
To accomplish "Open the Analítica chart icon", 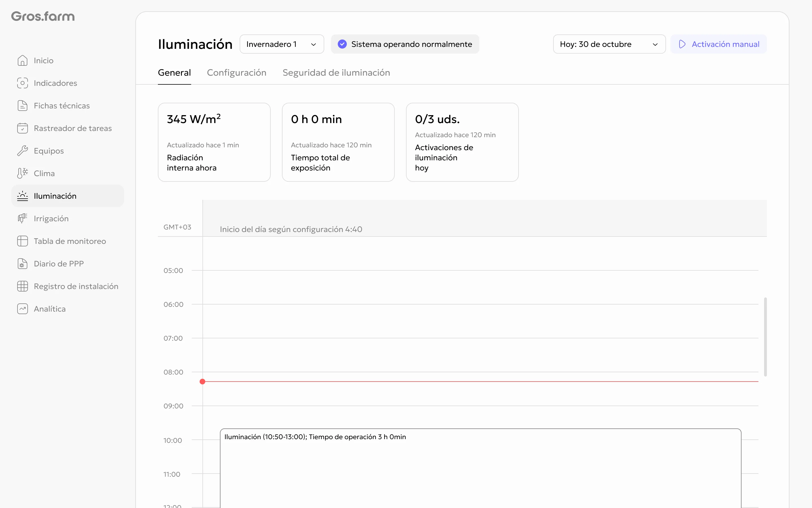I will click(23, 309).
